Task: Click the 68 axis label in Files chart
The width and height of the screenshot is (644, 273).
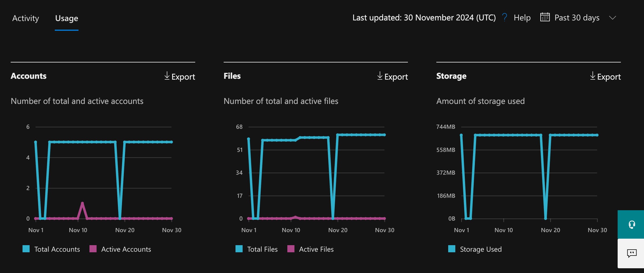Action: pos(239,127)
